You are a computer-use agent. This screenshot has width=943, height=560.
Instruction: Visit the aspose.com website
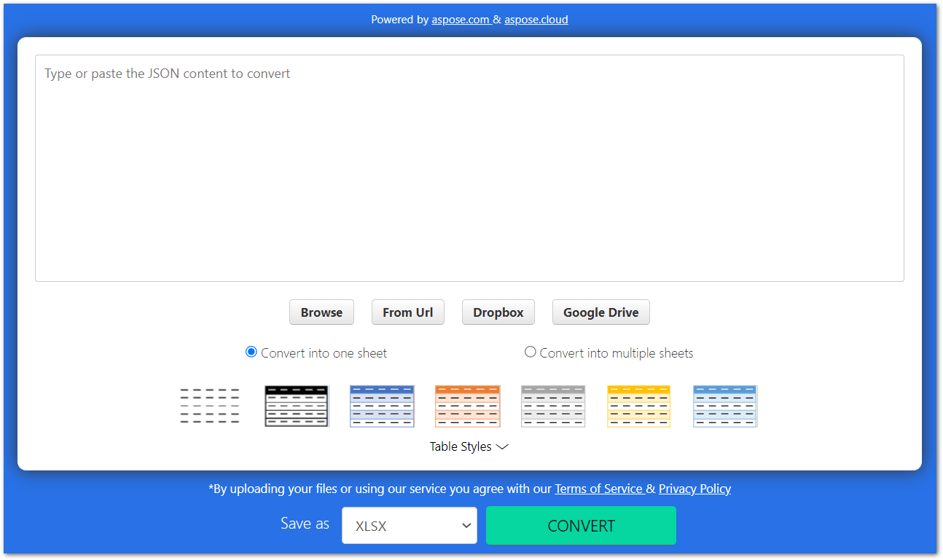[461, 20]
